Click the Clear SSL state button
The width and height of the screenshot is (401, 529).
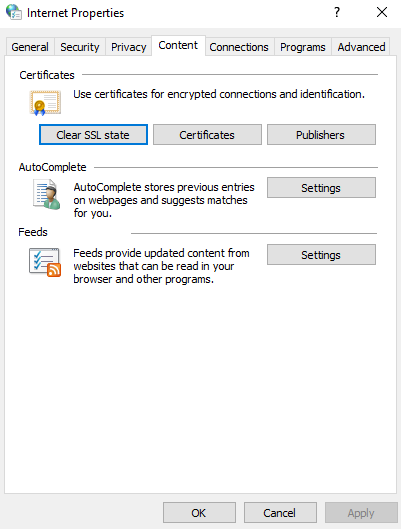[93, 135]
